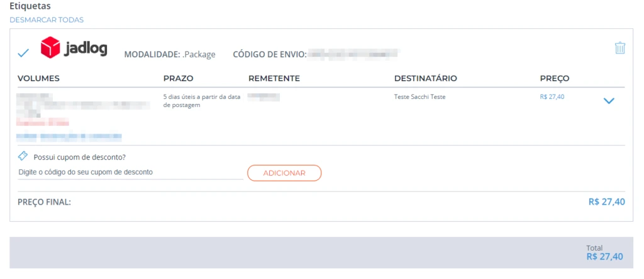Click the coupon ticket icon
Image resolution: width=644 pixels, height=279 pixels.
pyautogui.click(x=23, y=156)
